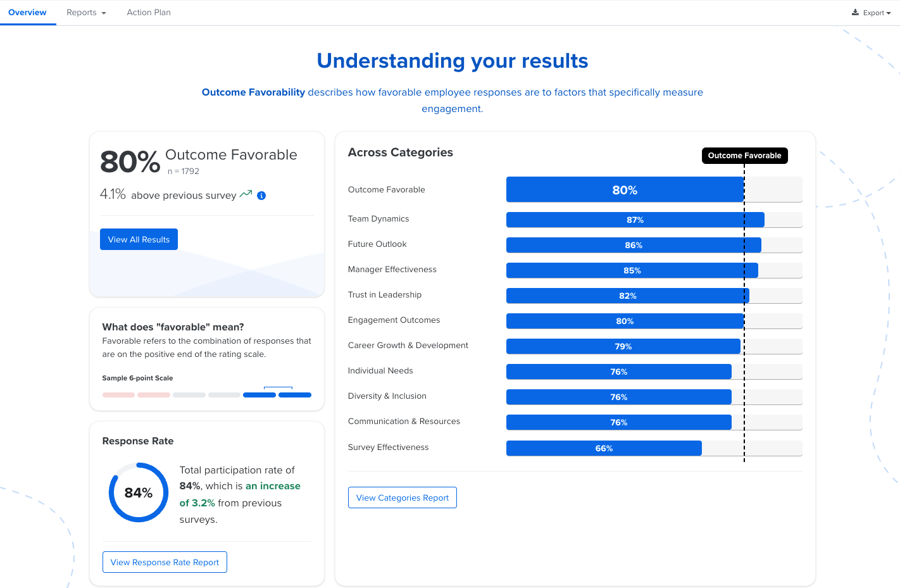This screenshot has height=588, width=900.
Task: Select the Manager Effectiveness category label
Action: point(392,270)
